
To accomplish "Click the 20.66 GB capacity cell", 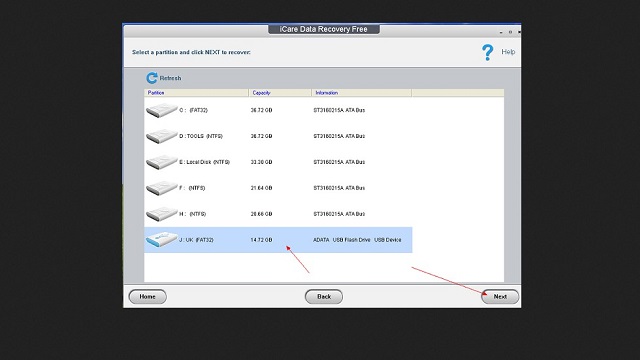I will (x=261, y=214).
